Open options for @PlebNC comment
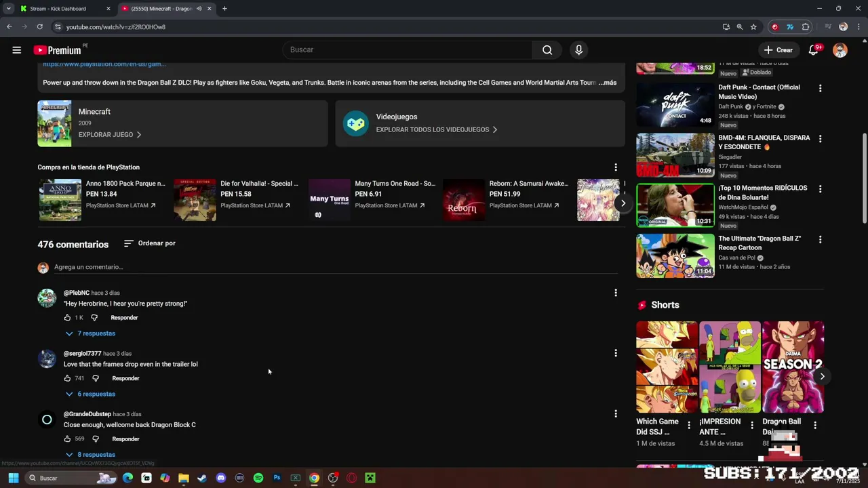The image size is (868, 488). pyautogui.click(x=616, y=293)
